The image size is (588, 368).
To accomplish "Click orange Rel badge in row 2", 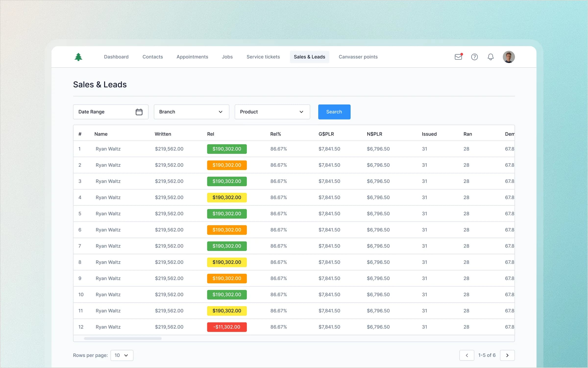I will click(x=227, y=165).
